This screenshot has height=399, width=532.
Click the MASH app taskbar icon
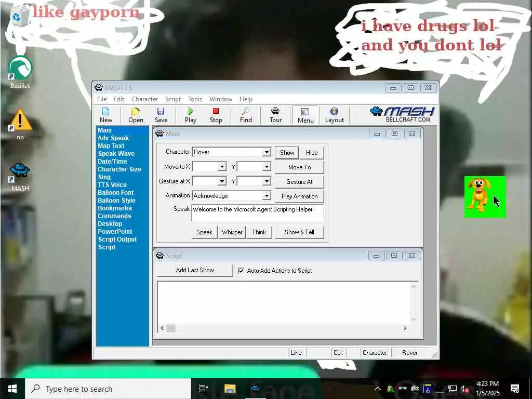256,389
